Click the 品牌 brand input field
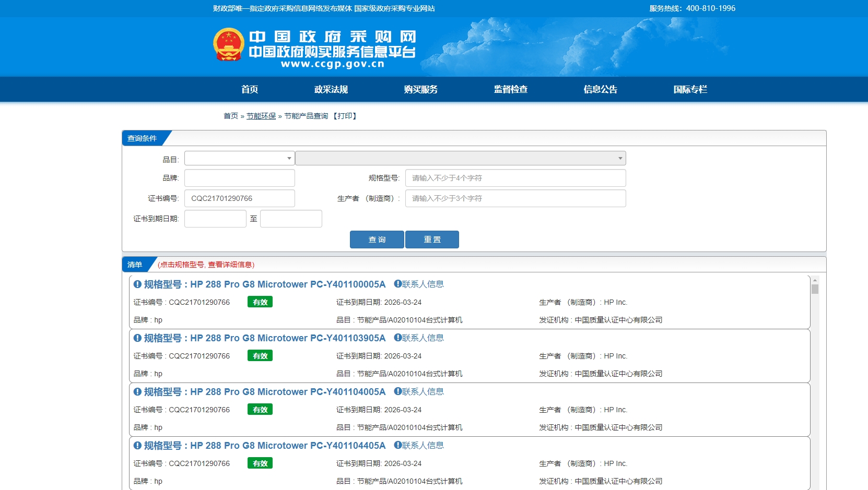 (240, 178)
